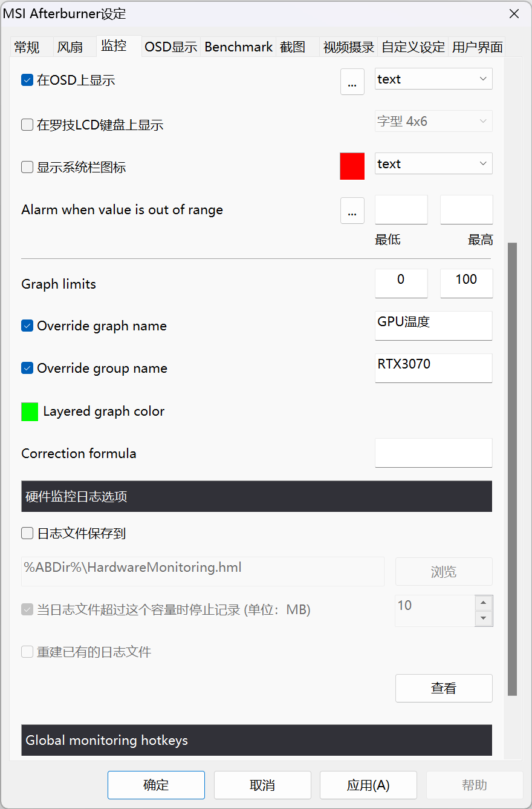Click the spinner up arrow for log size

pos(483,603)
